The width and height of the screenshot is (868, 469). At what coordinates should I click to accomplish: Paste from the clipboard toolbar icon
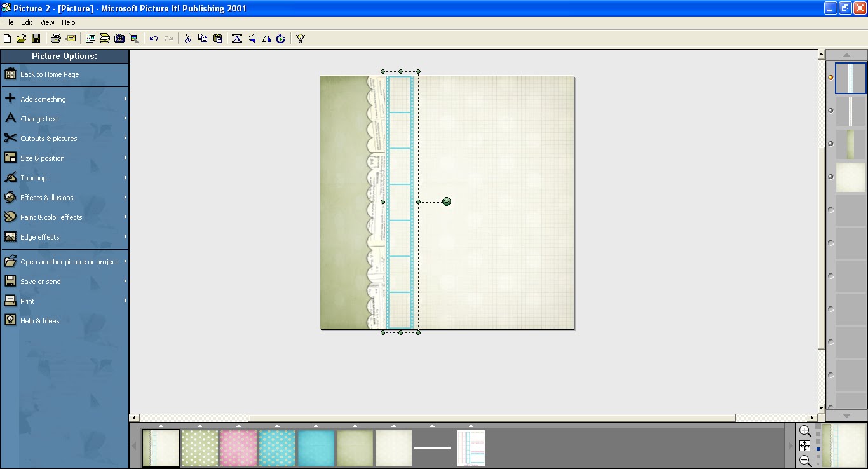[x=217, y=38]
